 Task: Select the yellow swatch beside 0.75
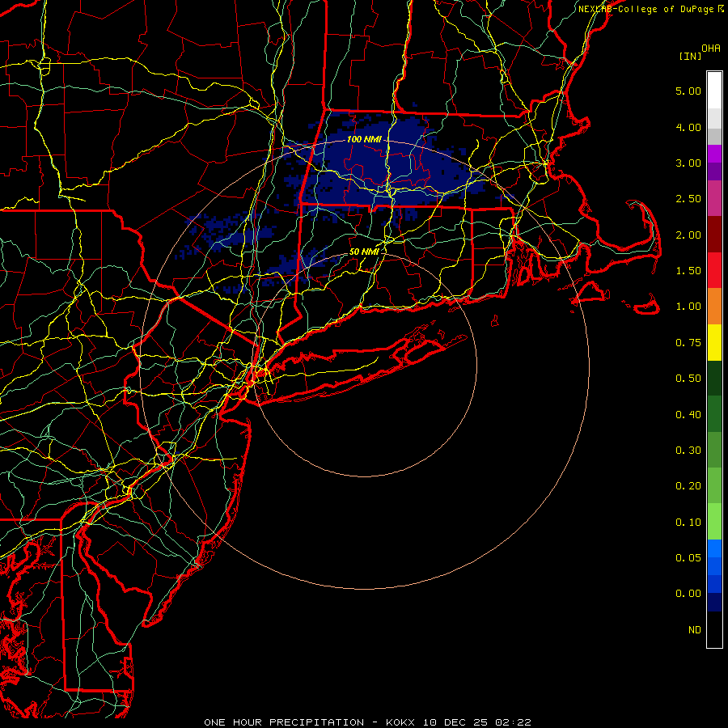714,342
